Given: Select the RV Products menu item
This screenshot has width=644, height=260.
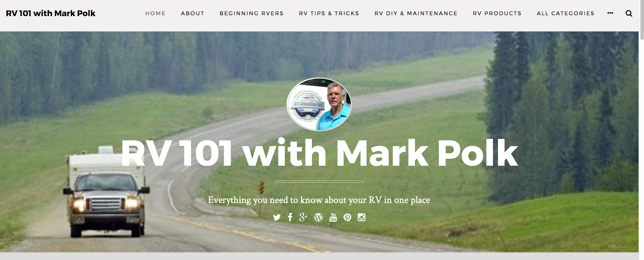Looking at the screenshot, I should (x=497, y=13).
